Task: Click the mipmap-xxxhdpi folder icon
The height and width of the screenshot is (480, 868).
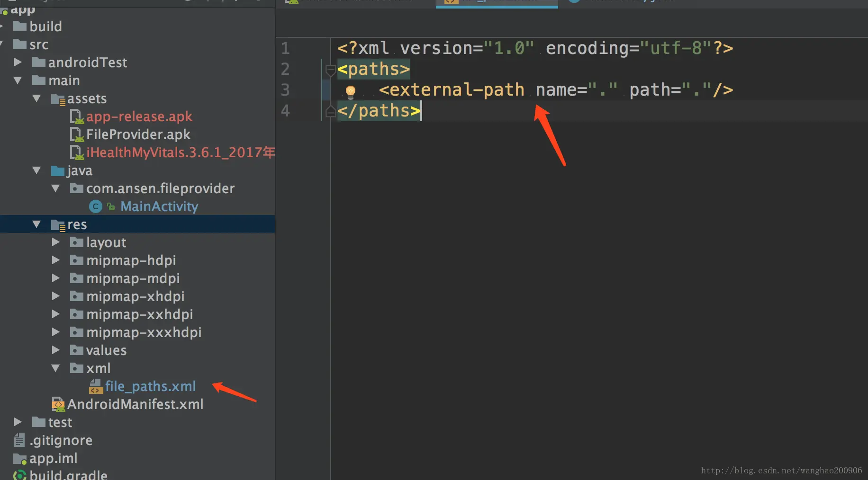Action: (76, 332)
